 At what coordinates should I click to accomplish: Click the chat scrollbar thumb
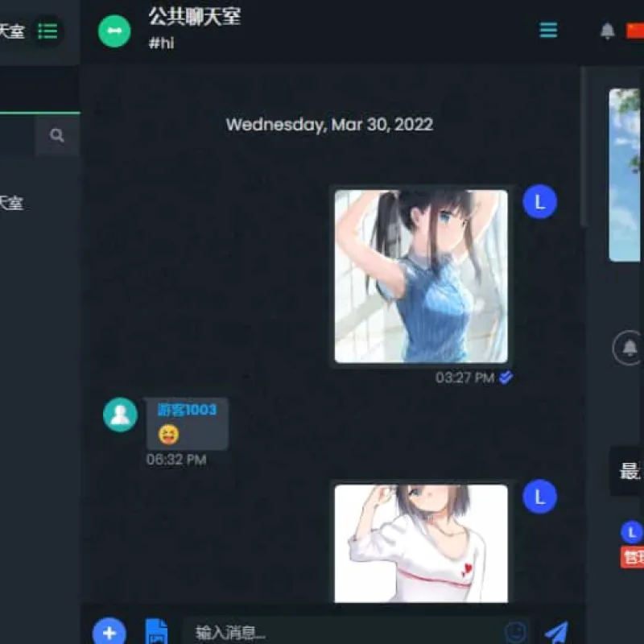tap(584, 146)
